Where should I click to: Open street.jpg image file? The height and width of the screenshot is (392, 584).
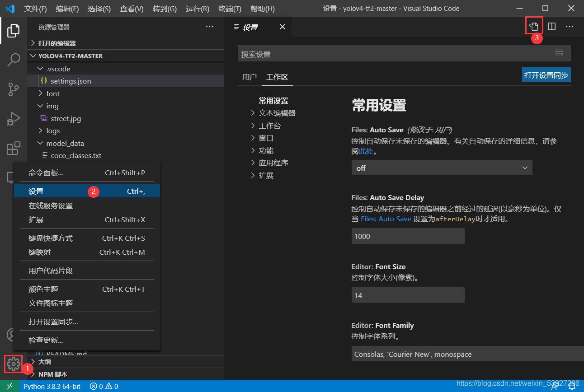[126, 118]
